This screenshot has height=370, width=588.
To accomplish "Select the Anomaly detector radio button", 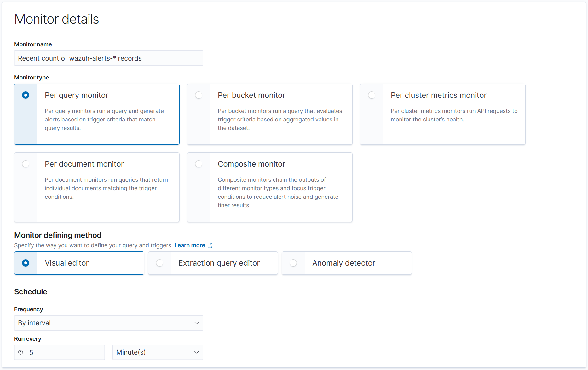I will (x=293, y=263).
